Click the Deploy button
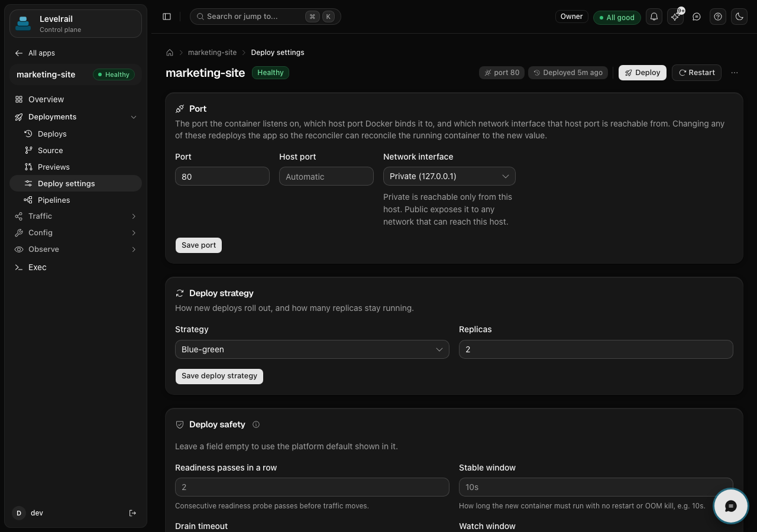The image size is (757, 532). [x=642, y=73]
